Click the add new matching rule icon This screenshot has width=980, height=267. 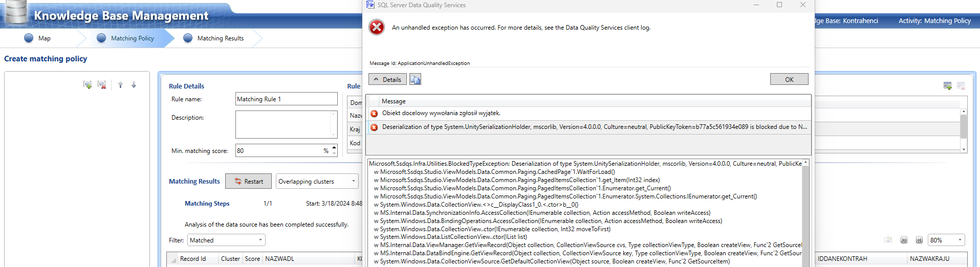coord(88,85)
